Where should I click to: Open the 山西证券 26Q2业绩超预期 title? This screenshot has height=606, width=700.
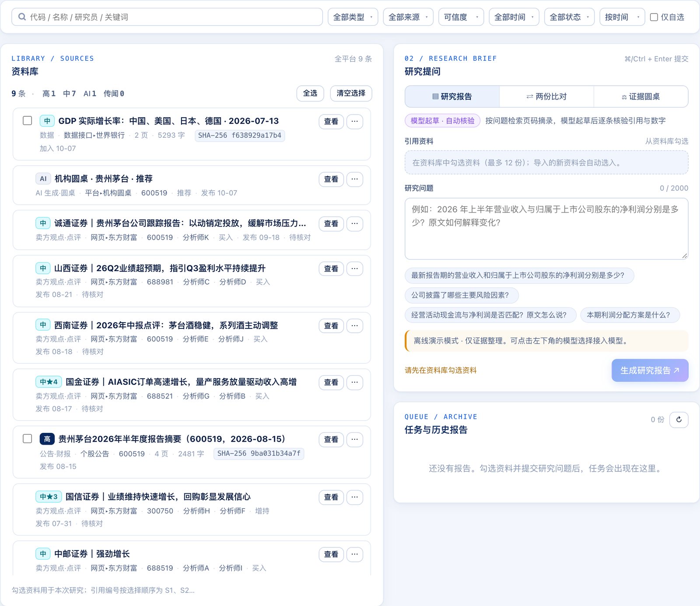[160, 268]
